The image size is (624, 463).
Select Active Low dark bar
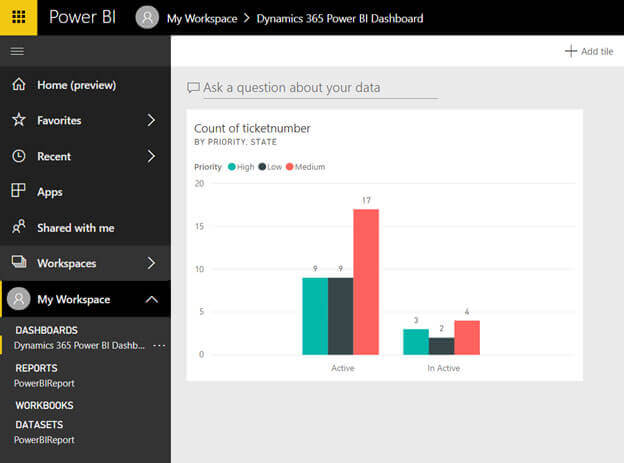[x=341, y=316]
